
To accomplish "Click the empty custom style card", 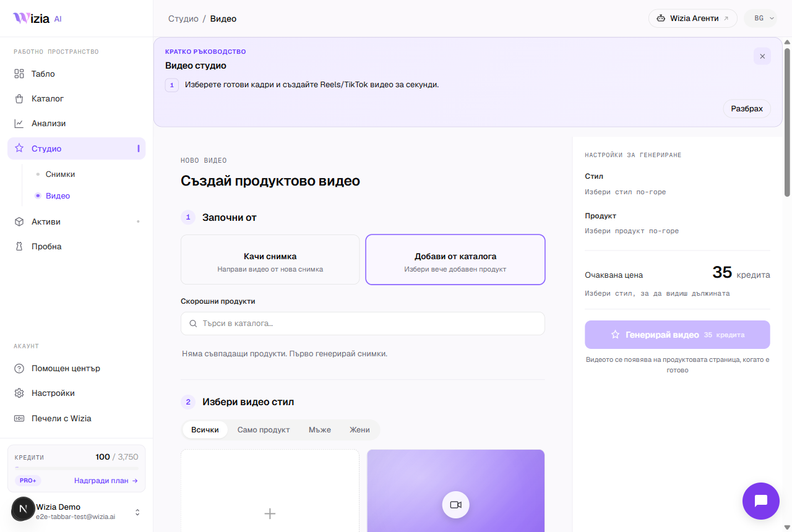I will click(270, 491).
